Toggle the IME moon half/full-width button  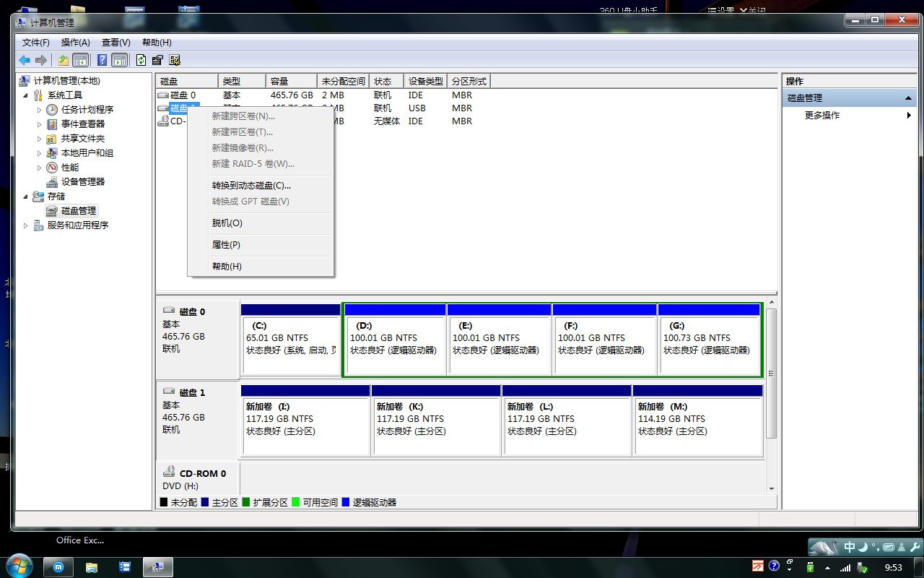pyautogui.click(x=863, y=547)
